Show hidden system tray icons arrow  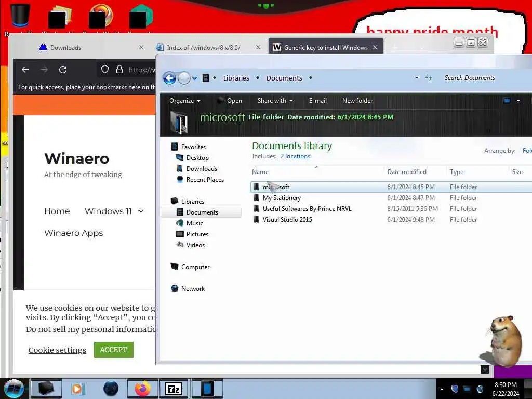pos(442,389)
